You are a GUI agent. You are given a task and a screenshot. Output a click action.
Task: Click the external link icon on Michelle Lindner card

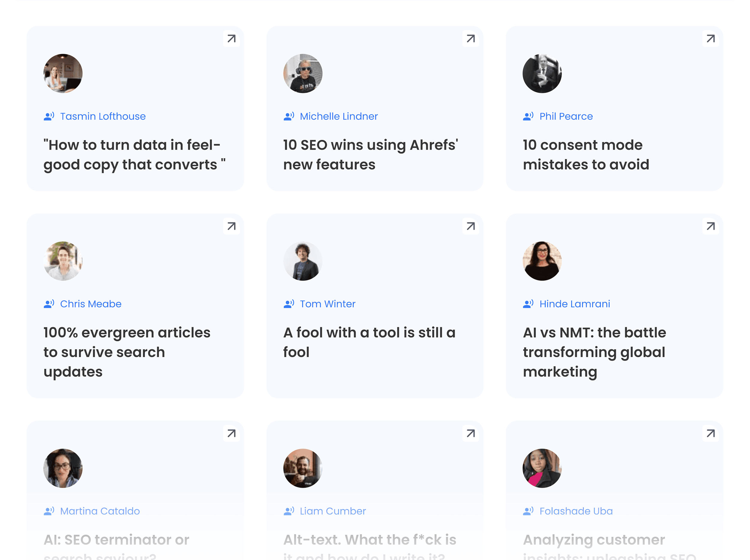click(x=470, y=38)
